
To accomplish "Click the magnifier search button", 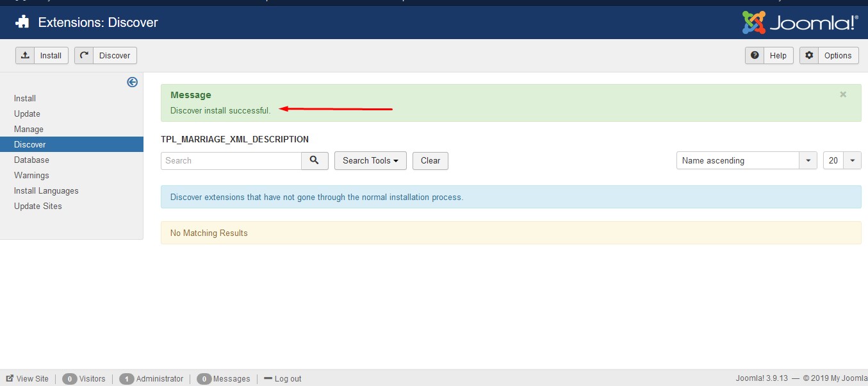I will (315, 160).
